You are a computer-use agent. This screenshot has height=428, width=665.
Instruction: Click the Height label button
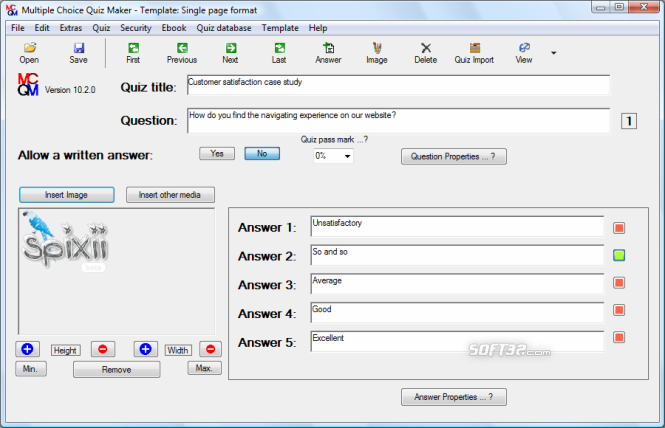pyautogui.click(x=66, y=350)
